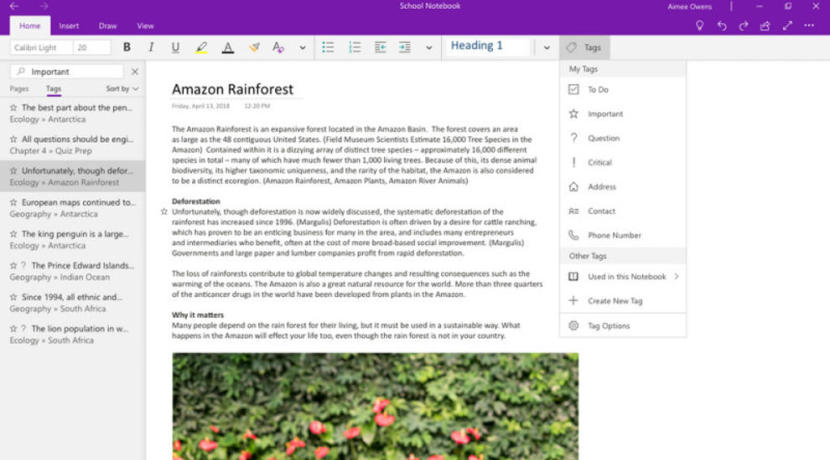The width and height of the screenshot is (830, 460).
Task: Toggle the Tags dropdown button
Action: click(x=584, y=48)
